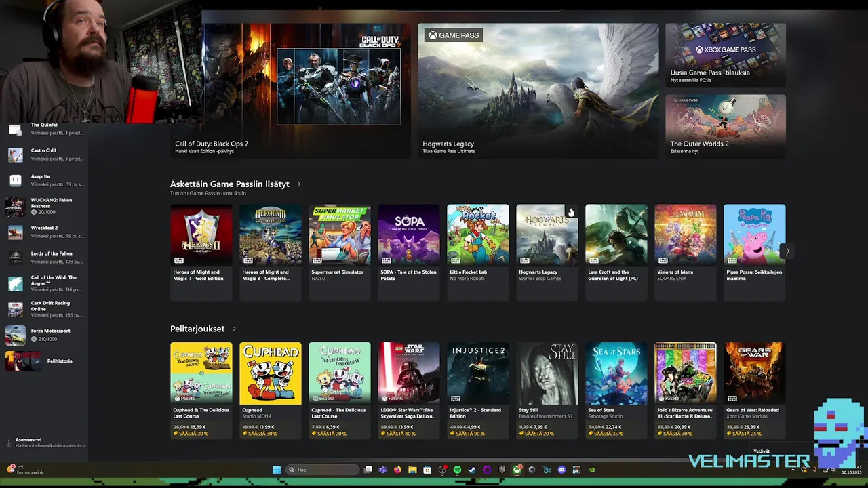The height and width of the screenshot is (488, 868).
Task: Open Epic Games Launcher taskbar icon
Action: 502,470
